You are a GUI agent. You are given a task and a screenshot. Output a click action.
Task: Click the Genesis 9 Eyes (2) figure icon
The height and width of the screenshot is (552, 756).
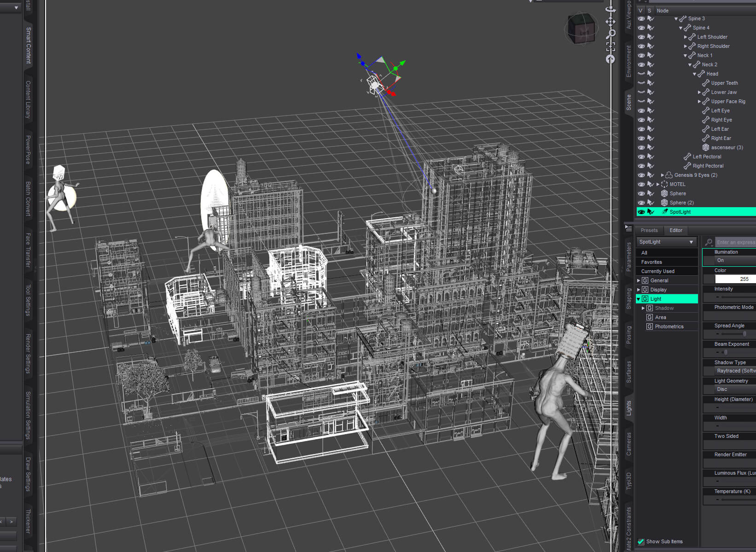coord(669,175)
